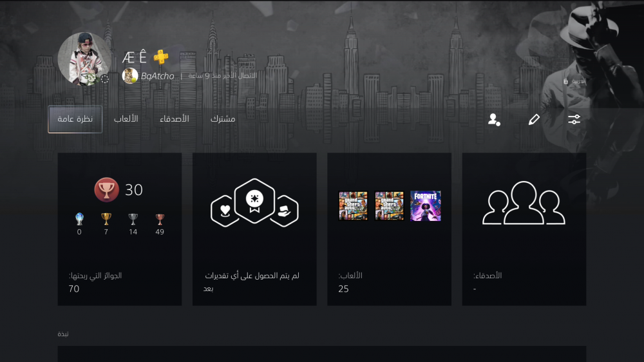Click the yellow PlayStation Plus icon

click(161, 57)
